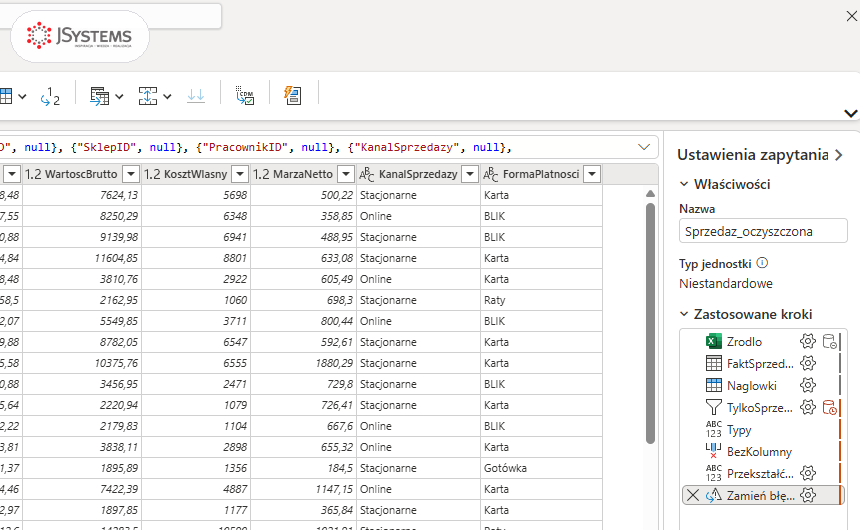Click the 1.2 type icon of MarzaNetto column

[261, 174]
